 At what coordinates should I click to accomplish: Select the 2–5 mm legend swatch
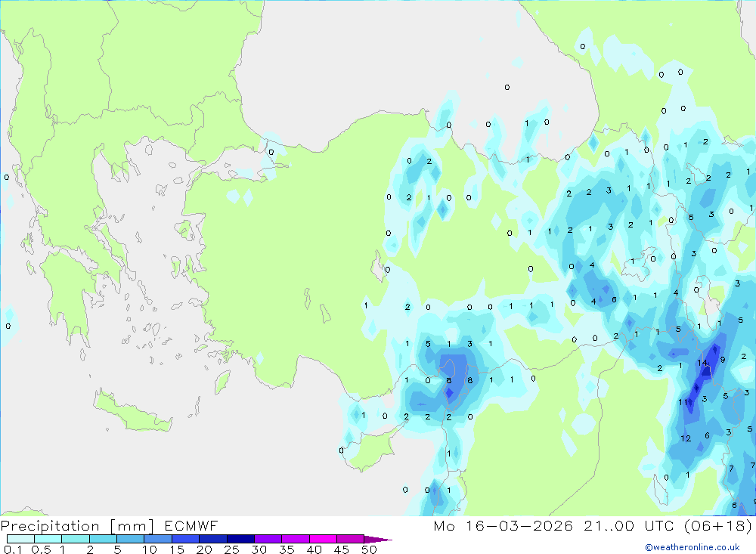[x=103, y=539]
